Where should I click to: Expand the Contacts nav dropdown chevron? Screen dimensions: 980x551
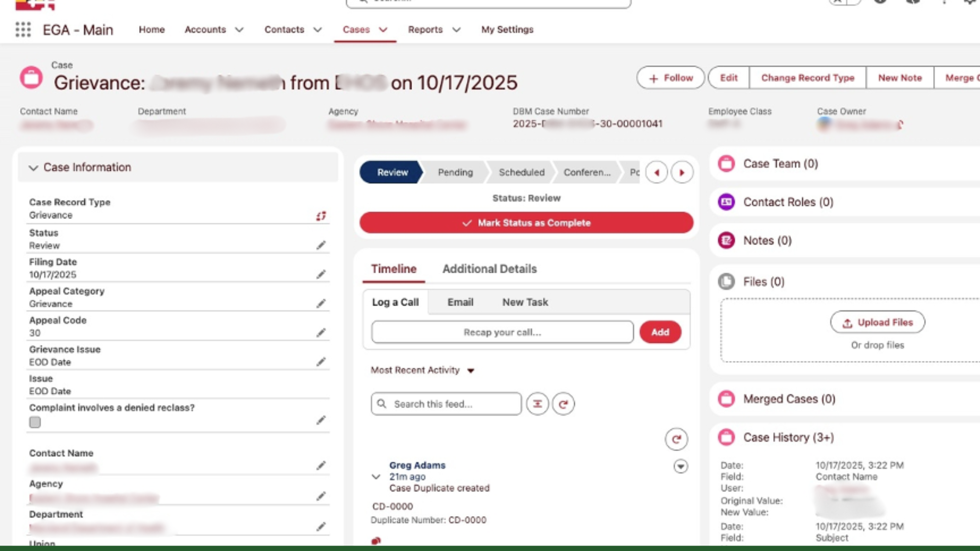[x=318, y=30]
